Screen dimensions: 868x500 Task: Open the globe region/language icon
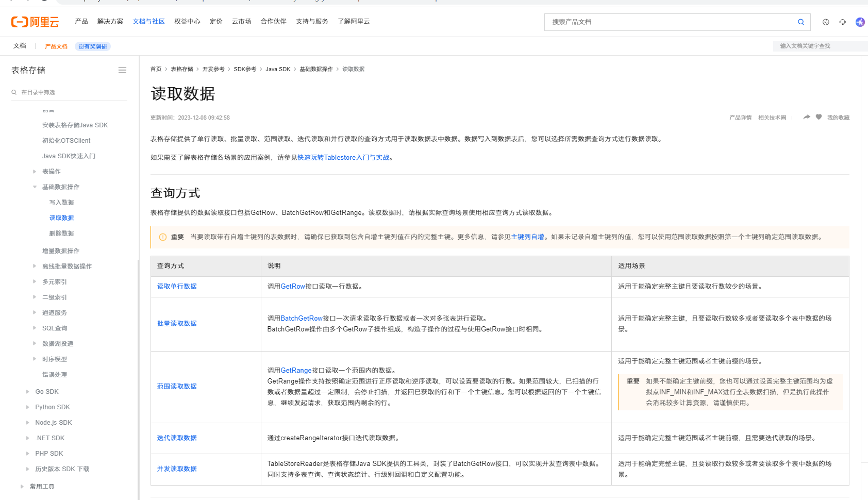(x=826, y=22)
